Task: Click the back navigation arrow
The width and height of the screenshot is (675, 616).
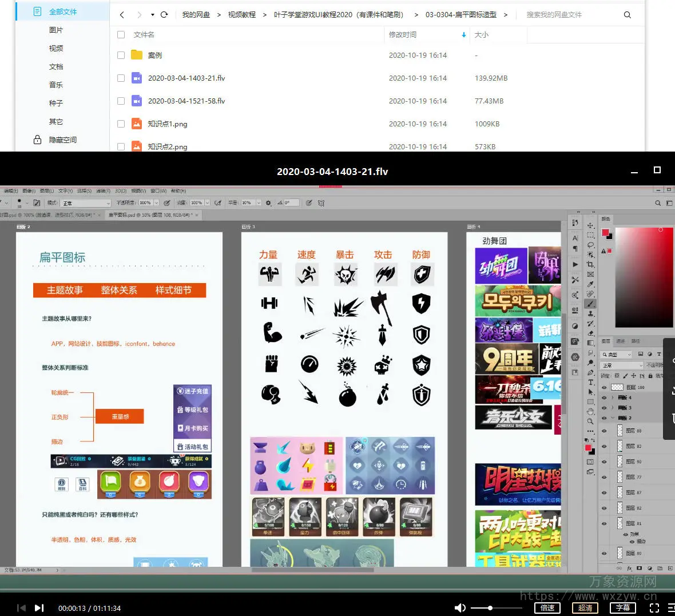Action: (122, 15)
